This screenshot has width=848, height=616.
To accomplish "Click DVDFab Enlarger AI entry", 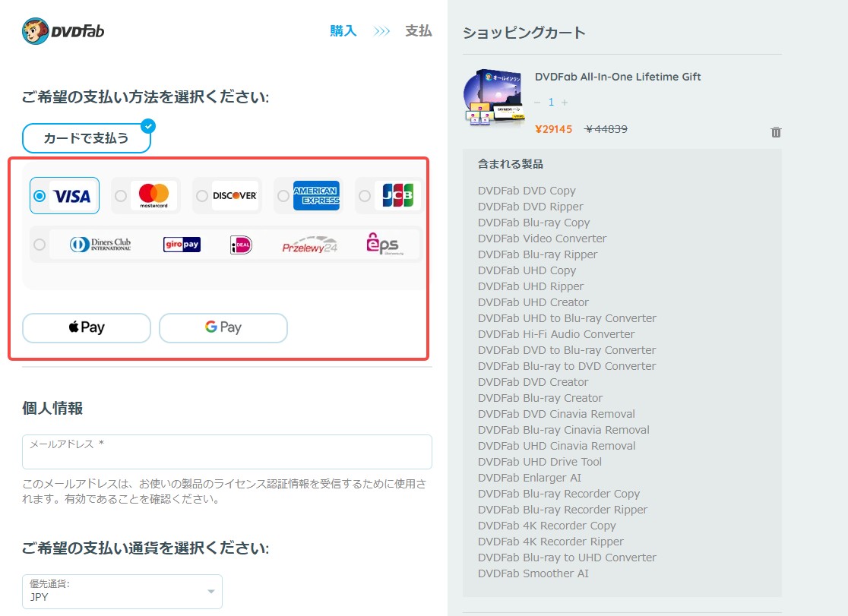I will pyautogui.click(x=530, y=478).
